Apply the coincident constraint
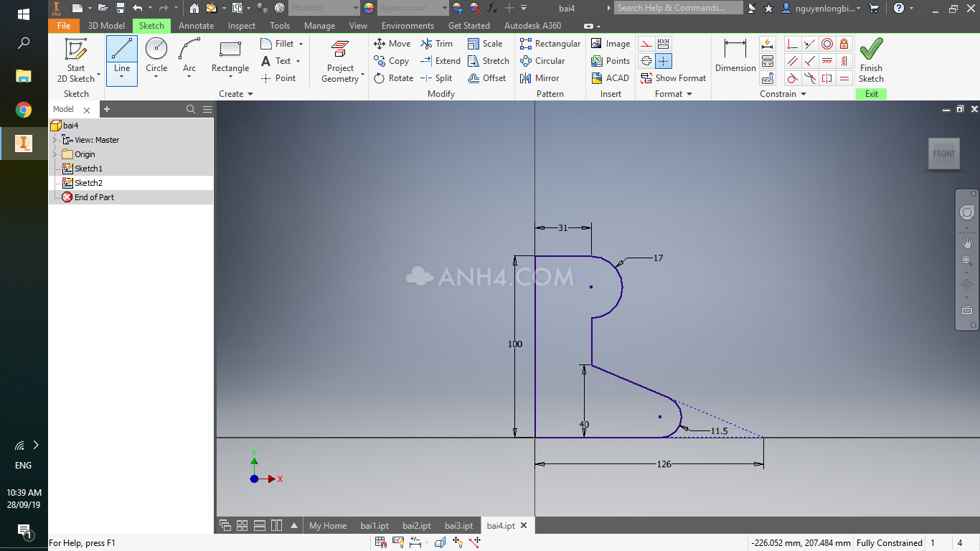The height and width of the screenshot is (551, 980). [792, 44]
